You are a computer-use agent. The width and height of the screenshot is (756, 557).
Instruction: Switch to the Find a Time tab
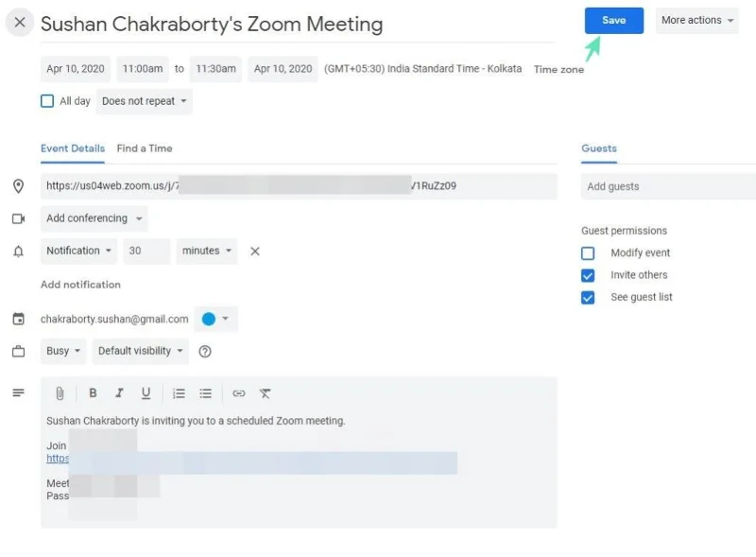coord(145,148)
